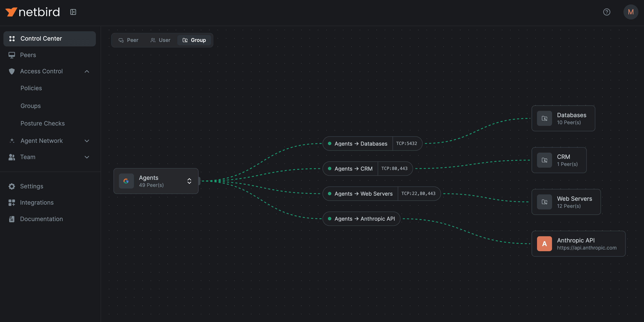Click the Documentation book icon

pyautogui.click(x=12, y=219)
